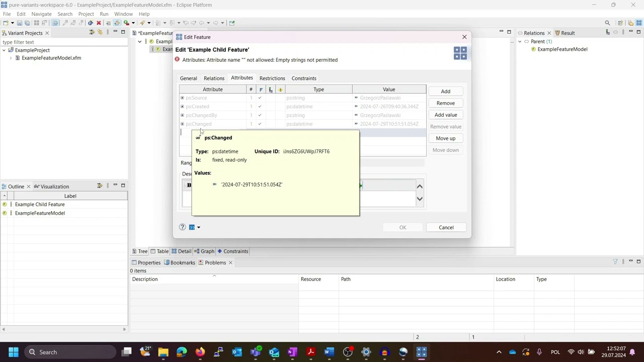Switch to the Constraints tab in Edit Feature dialog

304,78
